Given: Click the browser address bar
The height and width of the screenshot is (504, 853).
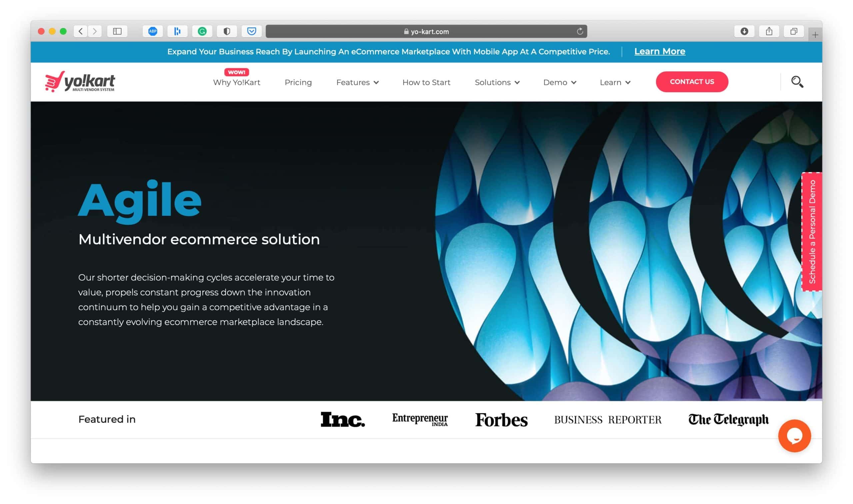Looking at the screenshot, I should [x=427, y=31].
